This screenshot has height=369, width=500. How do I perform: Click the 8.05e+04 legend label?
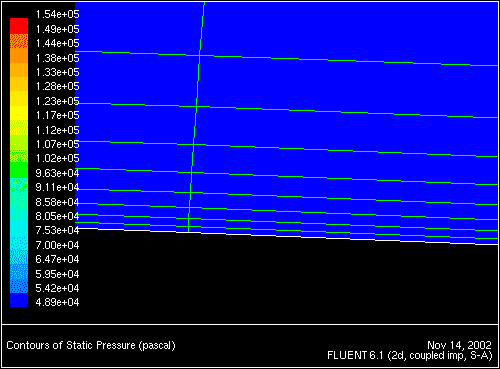click(x=57, y=216)
